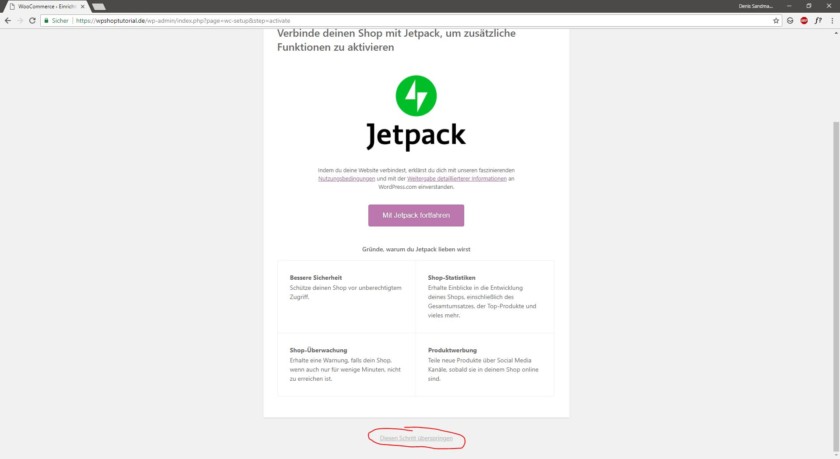Open the Sicher padlock site info
Image resolution: width=840 pixels, height=459 pixels.
[56, 20]
